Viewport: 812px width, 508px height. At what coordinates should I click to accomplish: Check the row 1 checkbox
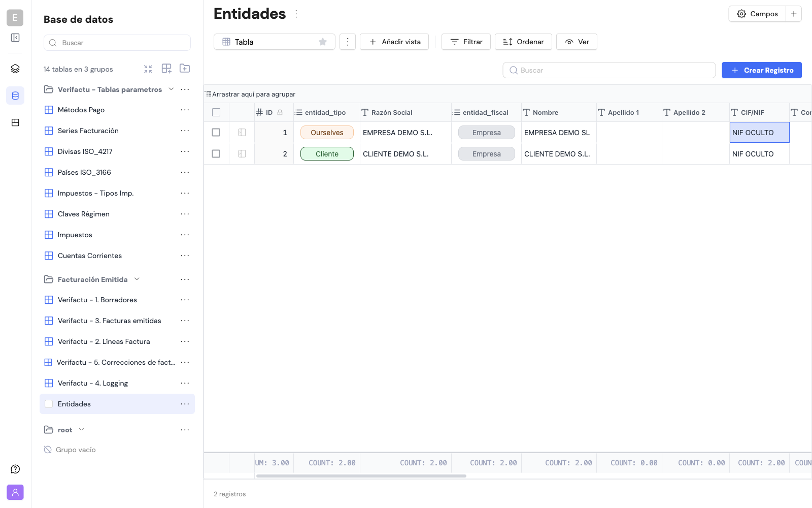[216, 133]
